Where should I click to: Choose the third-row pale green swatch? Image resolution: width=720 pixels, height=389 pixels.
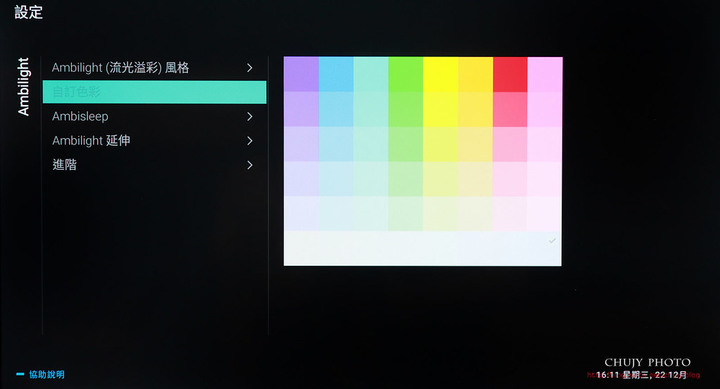pos(406,144)
